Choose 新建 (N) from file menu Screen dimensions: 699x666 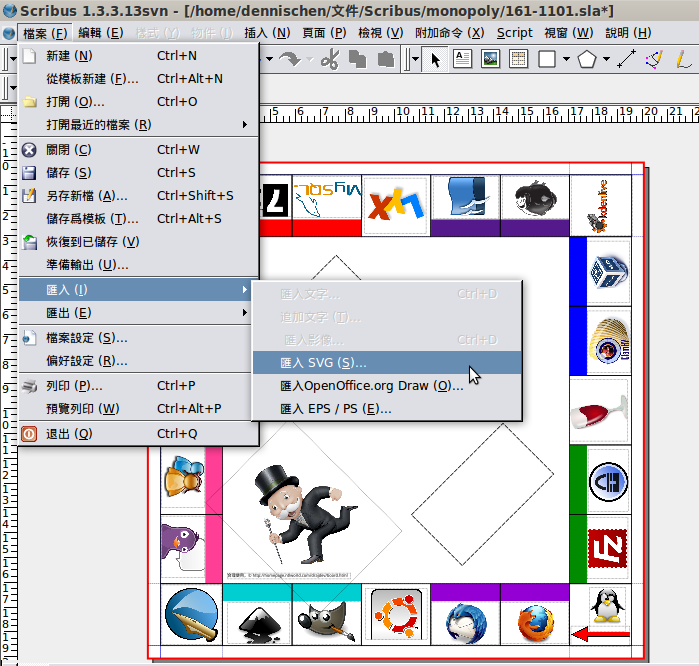coord(138,56)
